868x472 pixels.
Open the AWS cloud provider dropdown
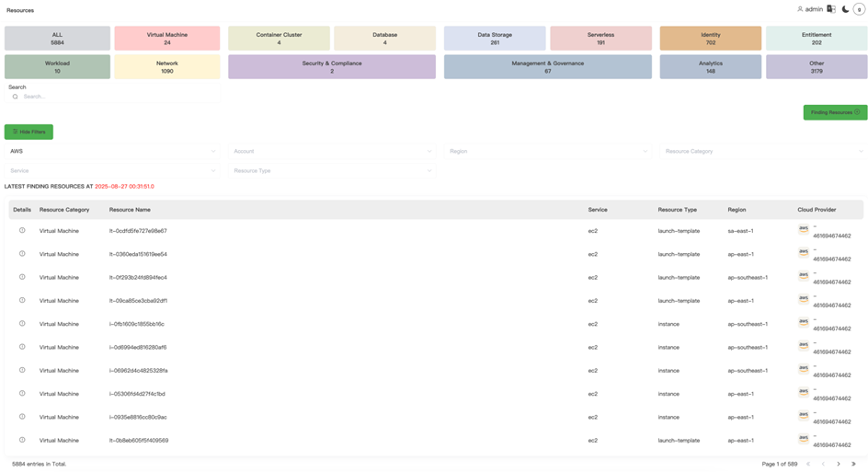[112, 151]
